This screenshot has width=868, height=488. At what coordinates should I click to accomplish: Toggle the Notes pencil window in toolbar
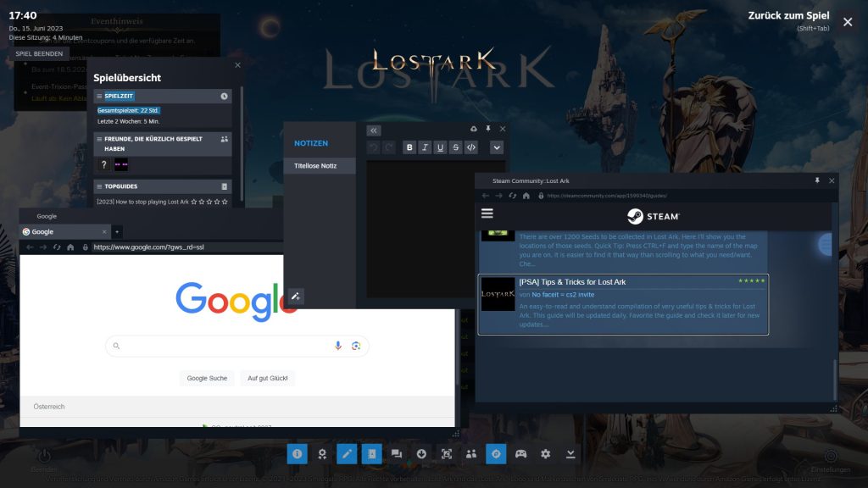tap(347, 454)
